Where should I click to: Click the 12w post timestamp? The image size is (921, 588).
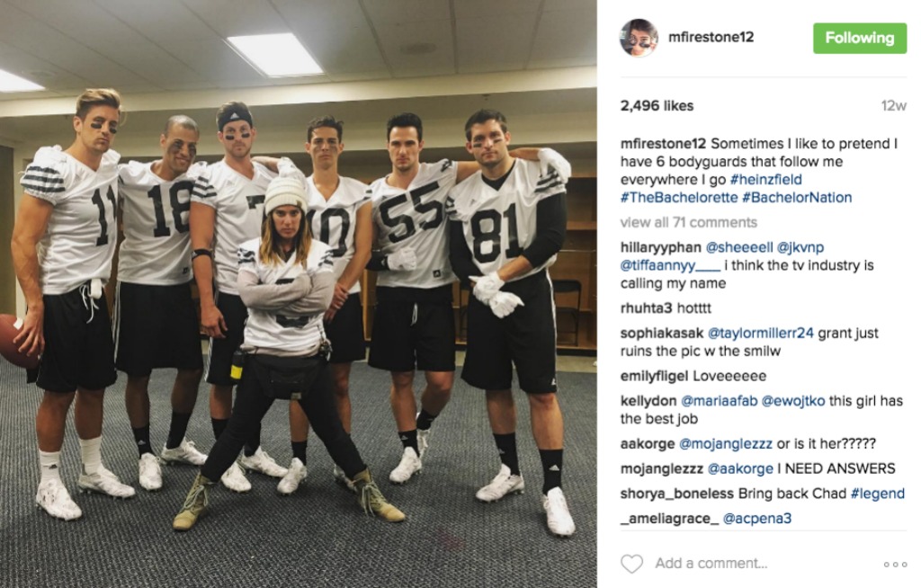(893, 106)
